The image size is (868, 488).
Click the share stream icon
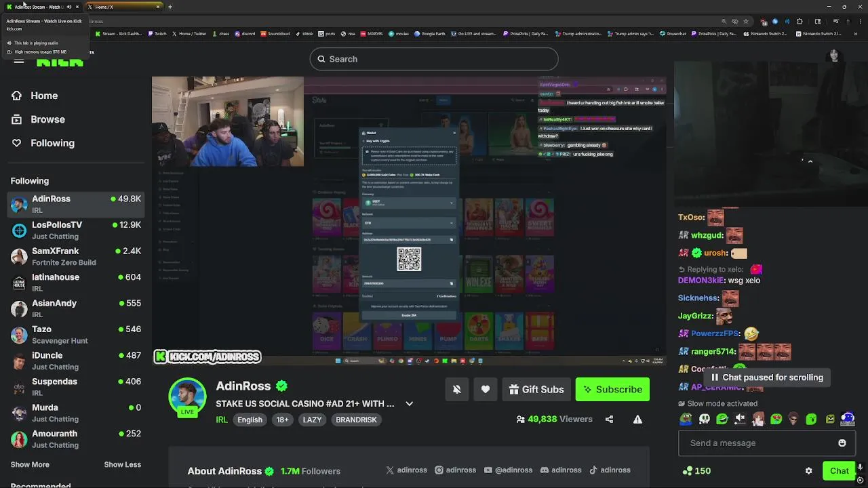(x=609, y=419)
